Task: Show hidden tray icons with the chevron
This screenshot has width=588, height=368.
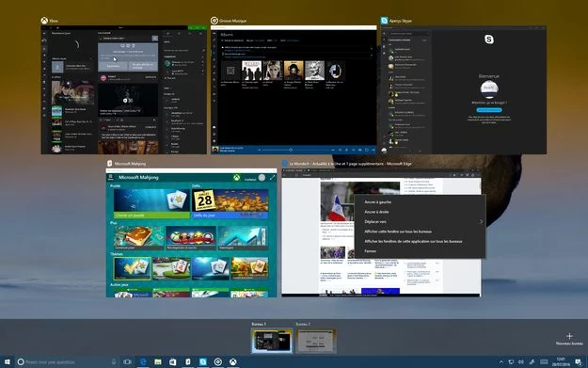Action: (501, 362)
